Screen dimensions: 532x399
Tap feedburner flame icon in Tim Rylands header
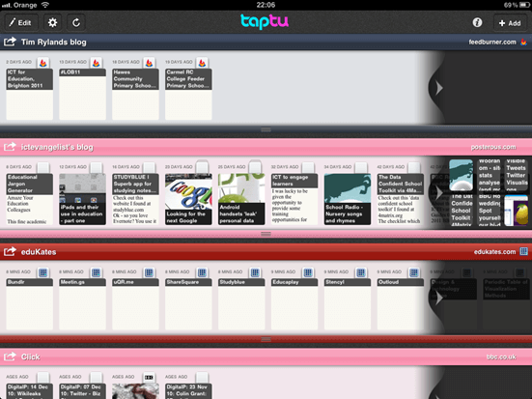pyautogui.click(x=524, y=43)
